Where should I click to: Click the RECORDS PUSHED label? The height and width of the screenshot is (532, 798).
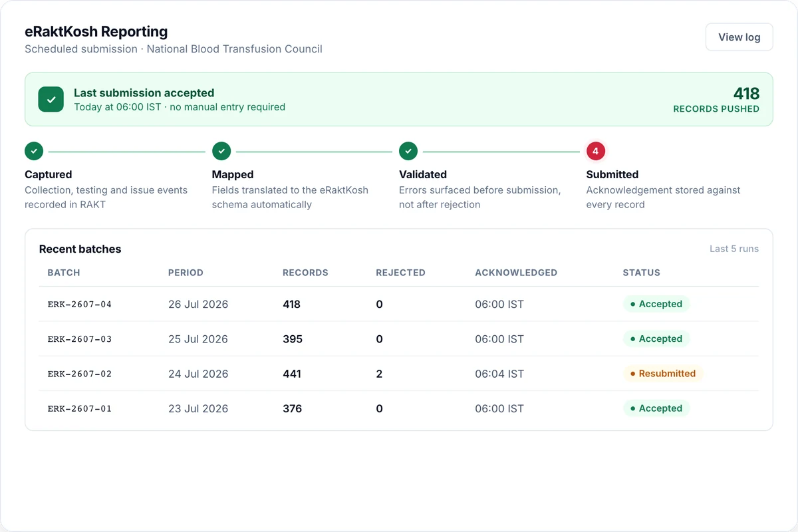(716, 109)
